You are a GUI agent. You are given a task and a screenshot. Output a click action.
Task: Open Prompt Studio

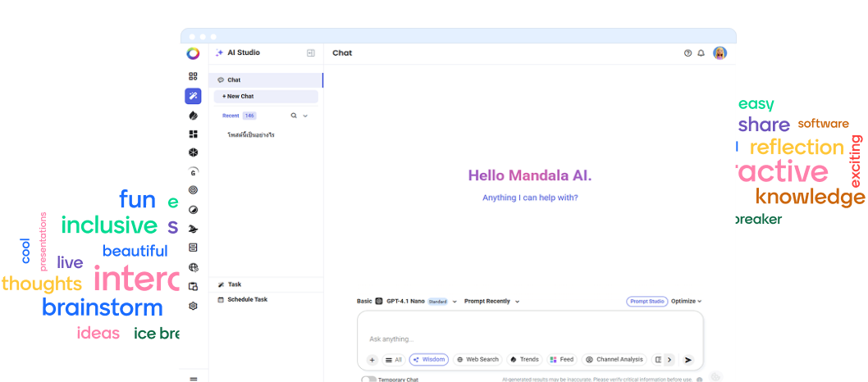(x=647, y=302)
